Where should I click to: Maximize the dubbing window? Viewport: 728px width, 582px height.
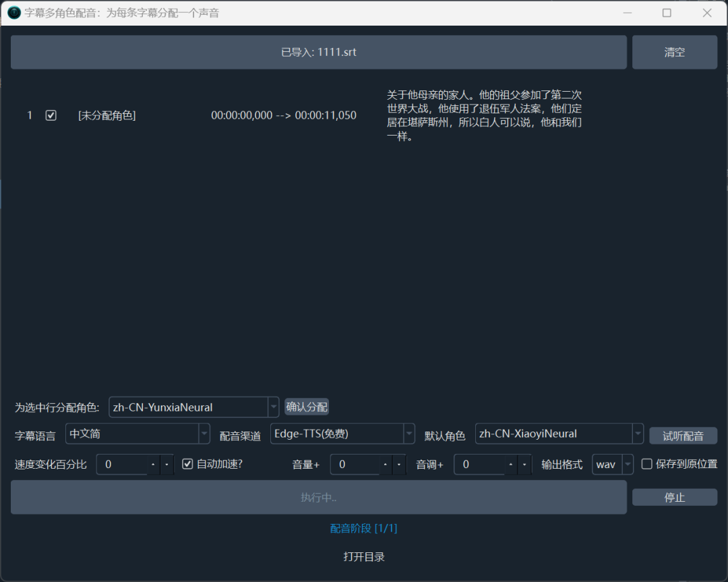click(667, 13)
